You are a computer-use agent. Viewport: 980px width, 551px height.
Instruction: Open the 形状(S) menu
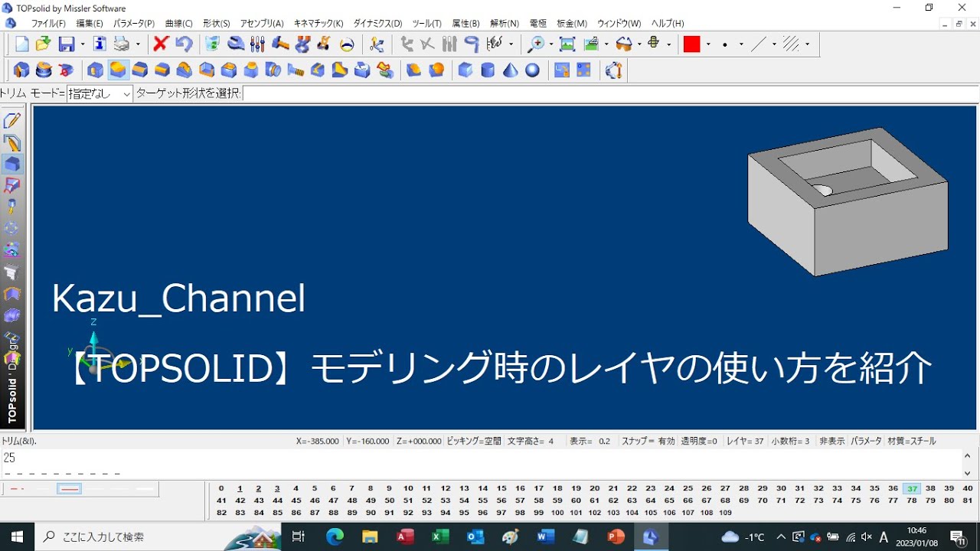coord(217,24)
